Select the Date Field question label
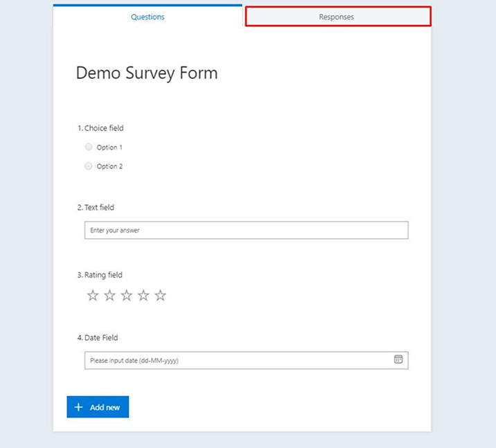This screenshot has width=496, height=448. [98, 338]
